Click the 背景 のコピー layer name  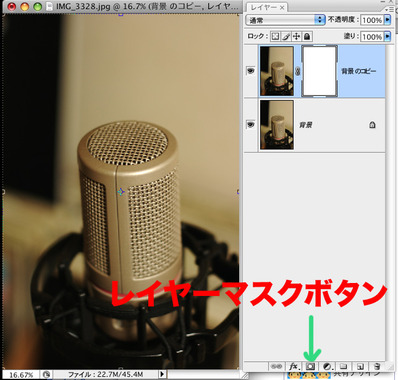point(359,71)
